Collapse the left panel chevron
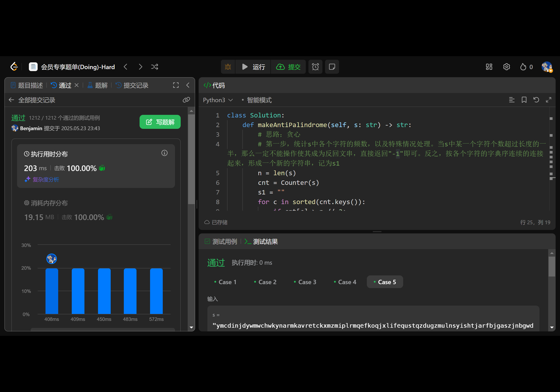 (x=188, y=85)
